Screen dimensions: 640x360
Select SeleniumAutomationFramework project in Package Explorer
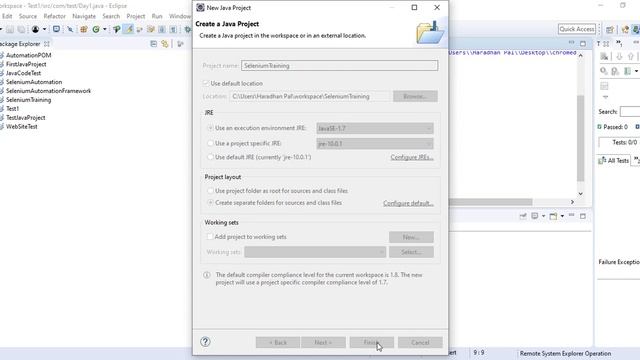point(48,91)
